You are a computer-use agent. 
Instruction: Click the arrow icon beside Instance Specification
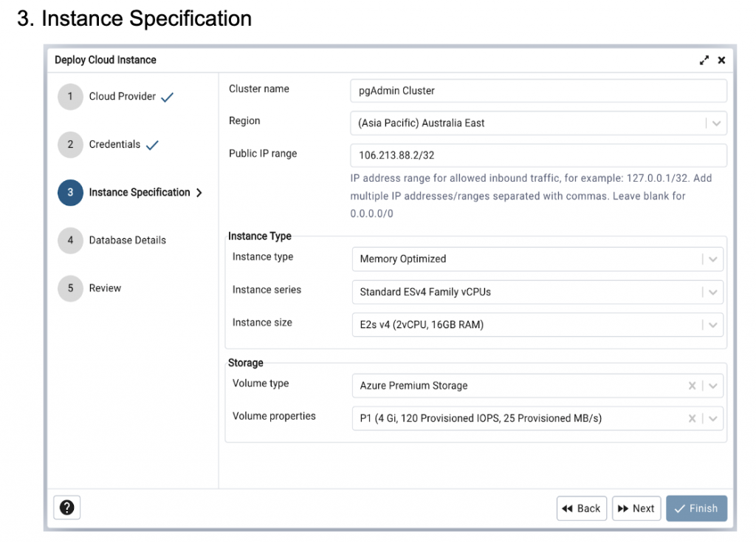click(x=198, y=192)
